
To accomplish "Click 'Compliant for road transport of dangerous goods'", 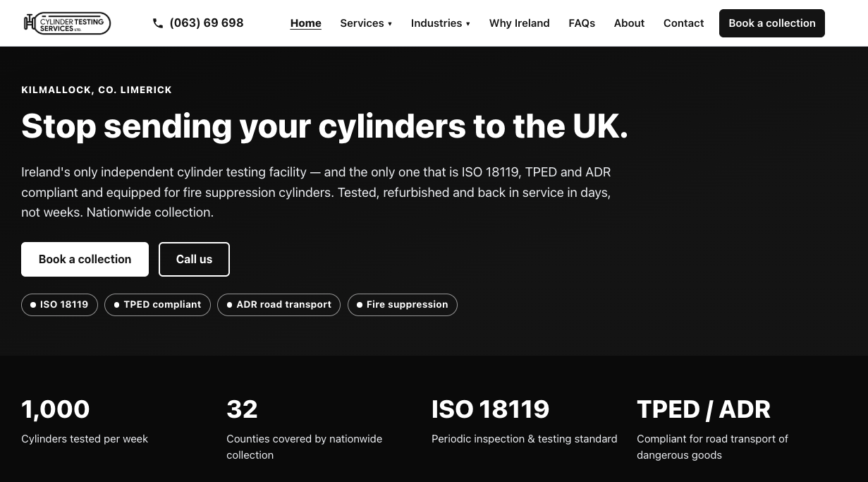I will pos(712,447).
